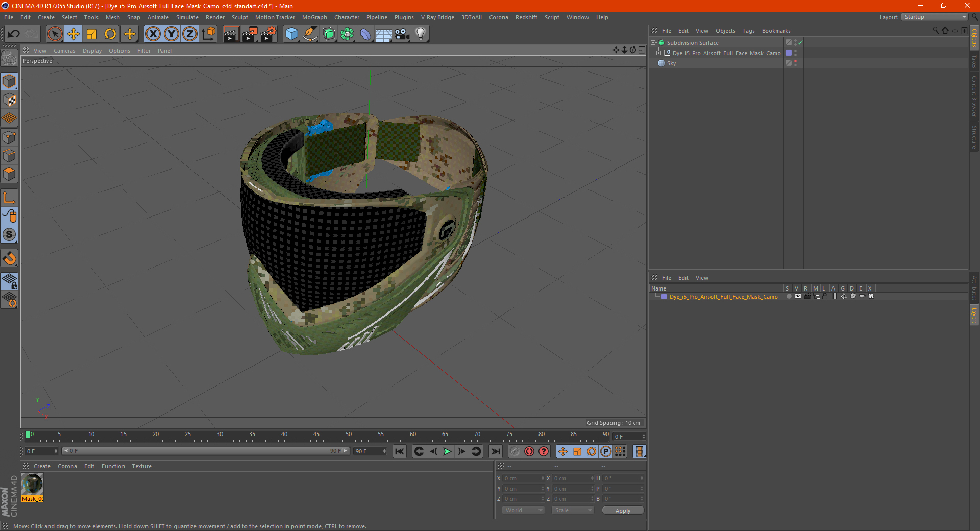Toggle Snap S icon on left palette
980x531 pixels.
[10, 234]
